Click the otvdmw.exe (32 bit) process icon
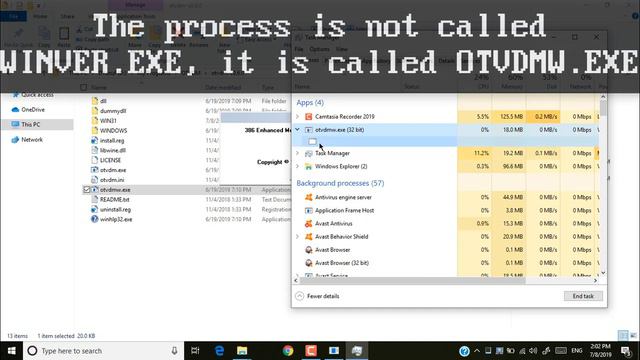Image resolution: width=640 pixels, height=360 pixels. pos(309,130)
